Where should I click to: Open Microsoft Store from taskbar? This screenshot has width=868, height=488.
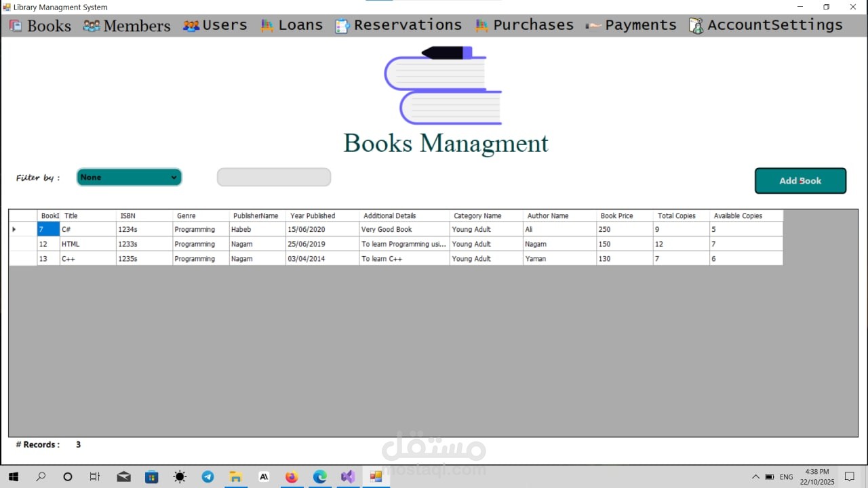click(151, 476)
